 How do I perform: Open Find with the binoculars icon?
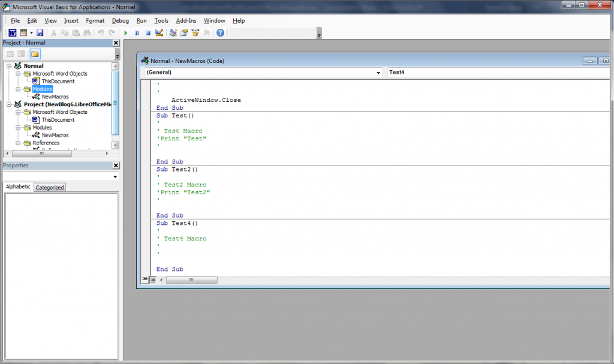(87, 32)
